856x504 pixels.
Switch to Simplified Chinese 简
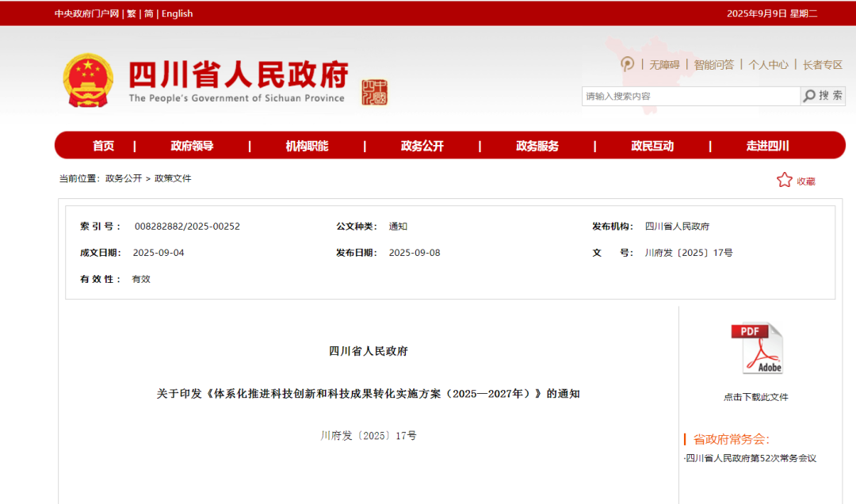click(x=149, y=13)
